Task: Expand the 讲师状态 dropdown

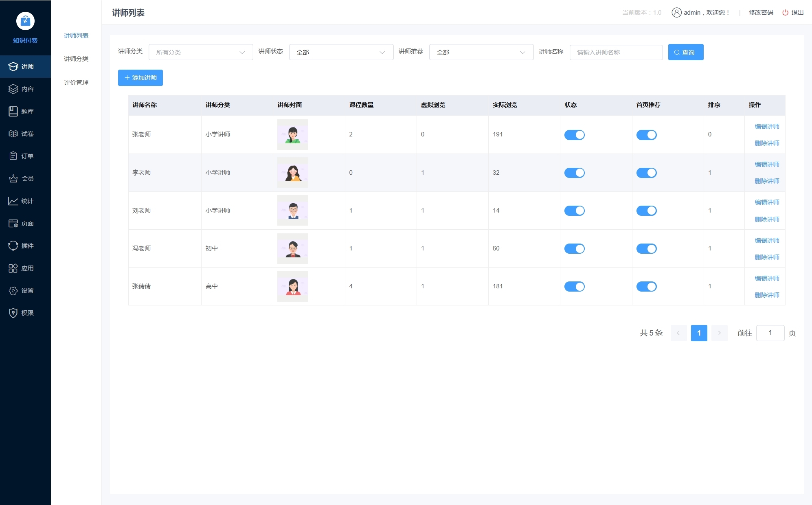Action: (341, 52)
